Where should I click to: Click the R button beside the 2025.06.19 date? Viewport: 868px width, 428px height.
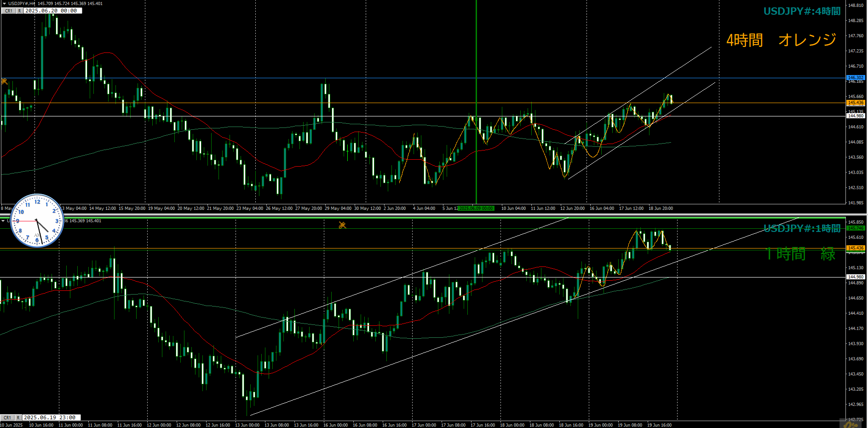coord(18,417)
